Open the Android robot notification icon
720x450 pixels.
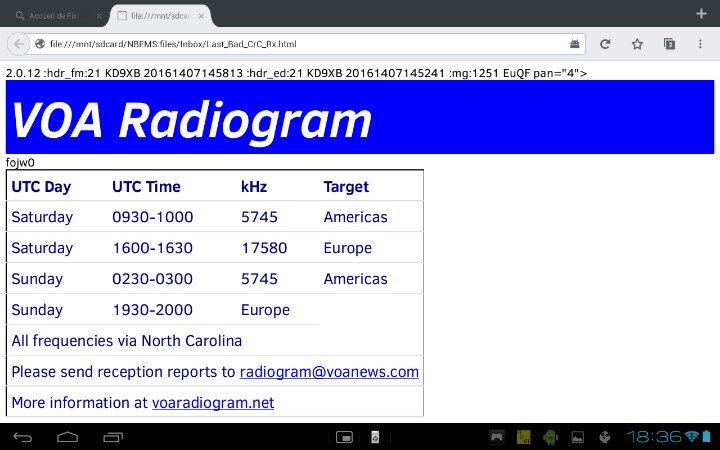tap(551, 437)
